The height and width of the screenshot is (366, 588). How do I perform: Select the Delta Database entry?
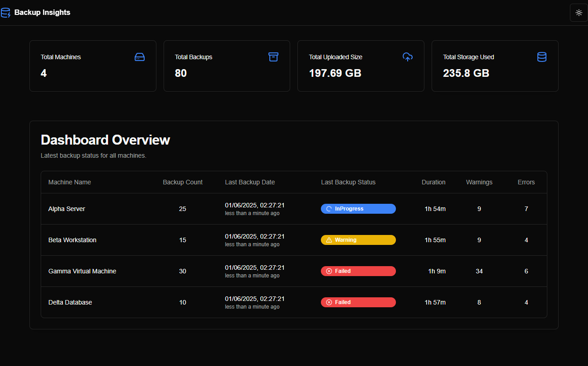click(x=70, y=302)
